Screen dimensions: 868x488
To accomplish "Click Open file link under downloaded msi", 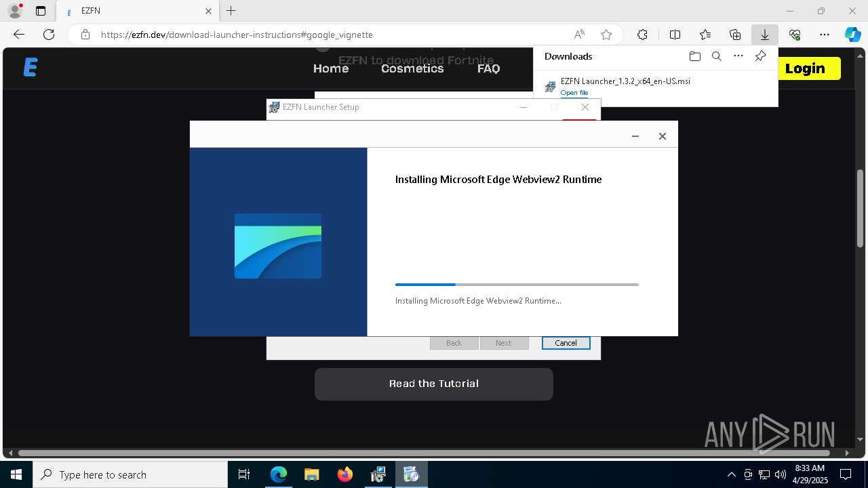I will [574, 93].
